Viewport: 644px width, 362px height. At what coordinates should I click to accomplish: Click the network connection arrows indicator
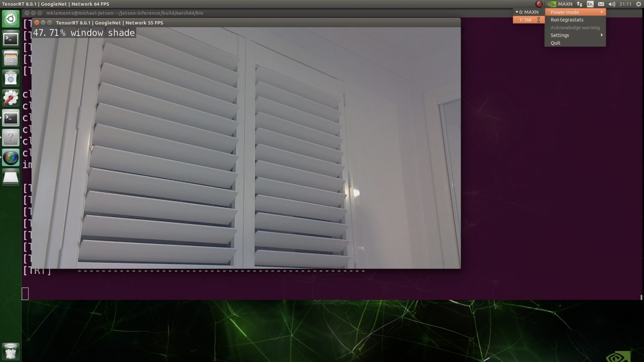[x=580, y=4]
